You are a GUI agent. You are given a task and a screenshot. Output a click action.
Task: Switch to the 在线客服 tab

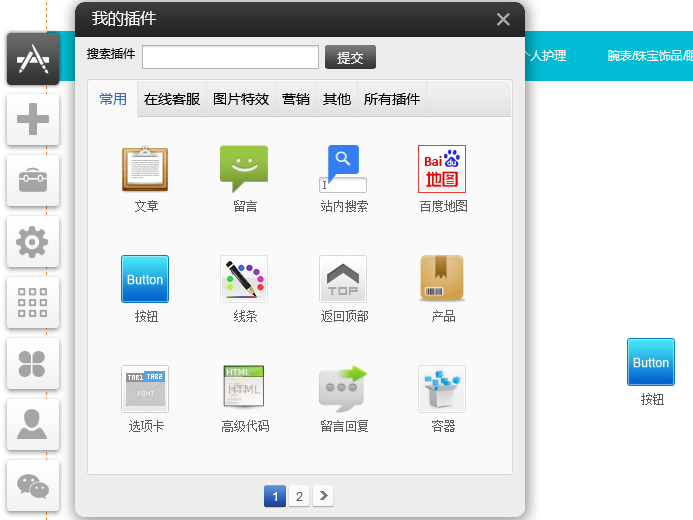tap(172, 99)
